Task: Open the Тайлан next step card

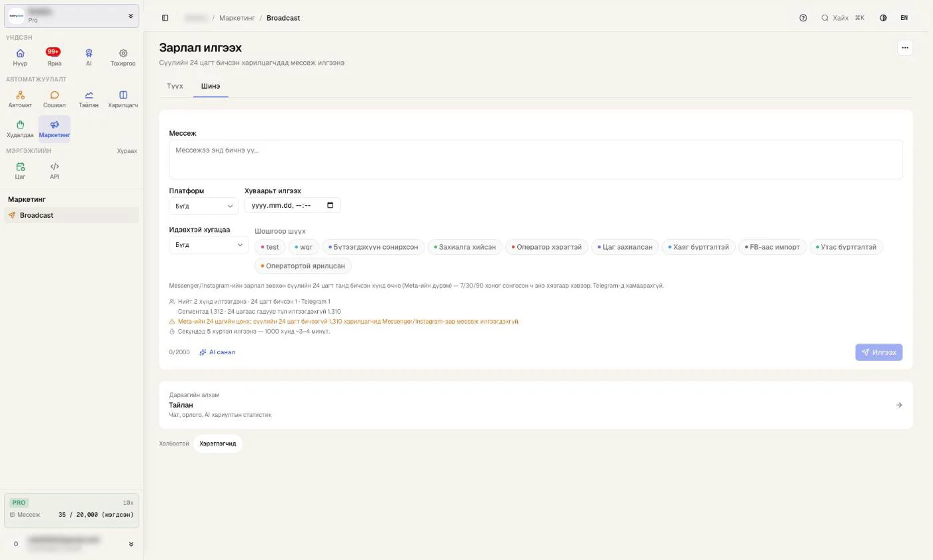Action: (536, 405)
